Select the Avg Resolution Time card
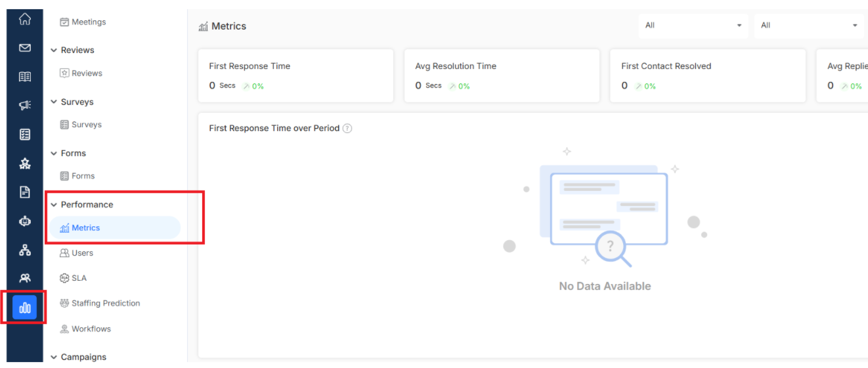The width and height of the screenshot is (868, 368). [x=502, y=75]
